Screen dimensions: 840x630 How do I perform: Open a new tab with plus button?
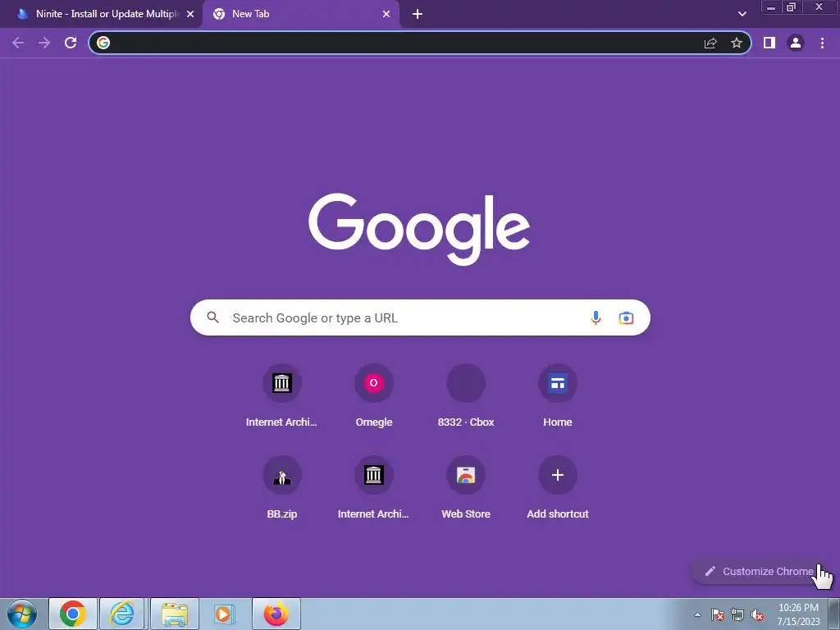[x=418, y=14]
